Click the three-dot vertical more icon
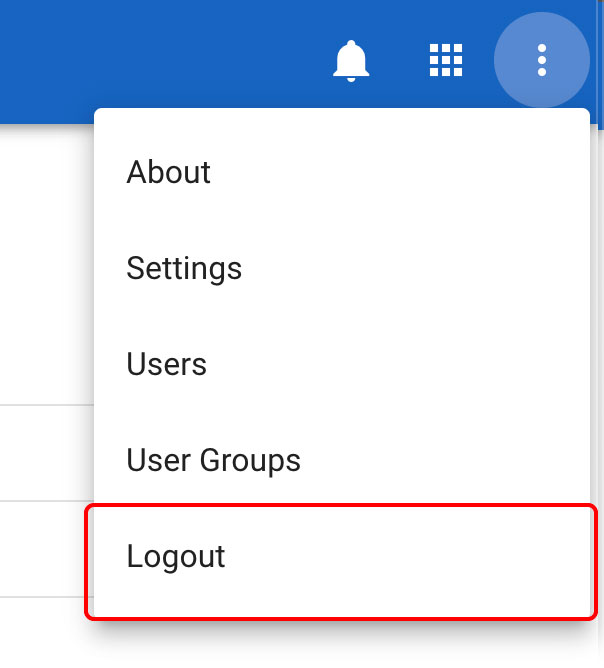Screen dimensions: 604x668 pos(542,60)
